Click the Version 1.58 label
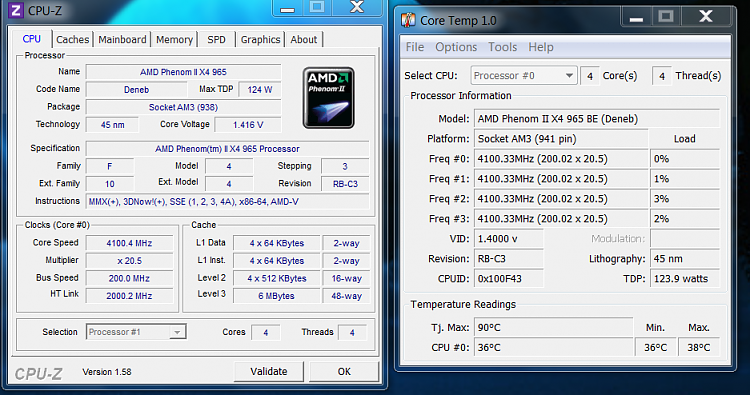The image size is (750, 395). click(x=107, y=372)
